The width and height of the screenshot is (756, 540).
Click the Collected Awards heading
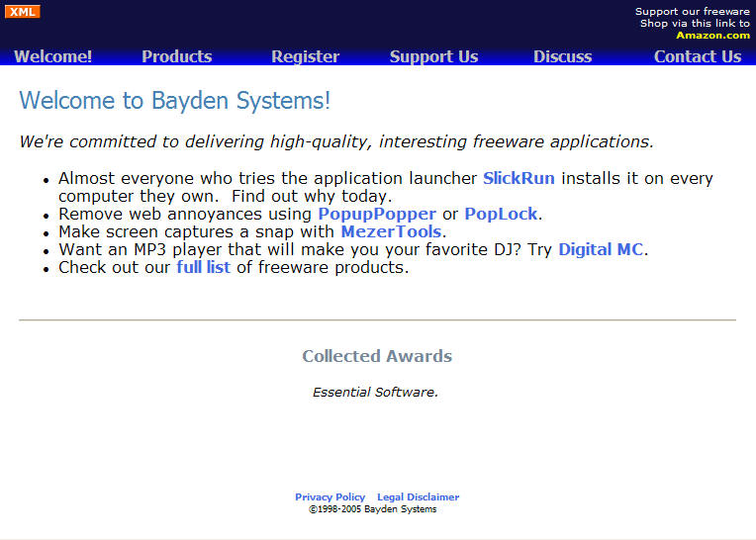[377, 356]
